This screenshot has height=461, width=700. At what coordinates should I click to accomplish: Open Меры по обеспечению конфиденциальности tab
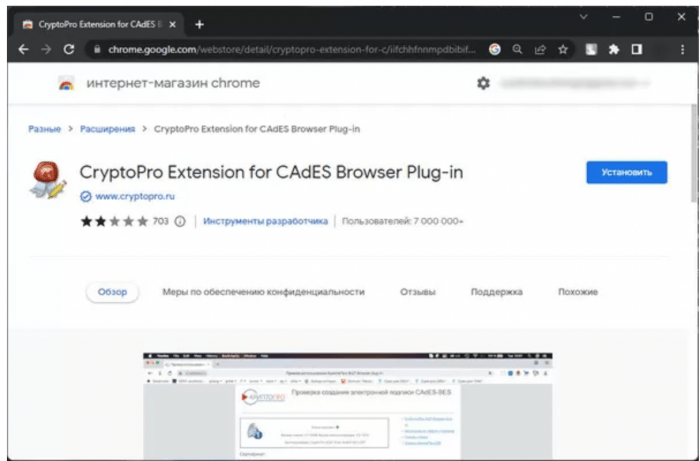click(x=263, y=292)
